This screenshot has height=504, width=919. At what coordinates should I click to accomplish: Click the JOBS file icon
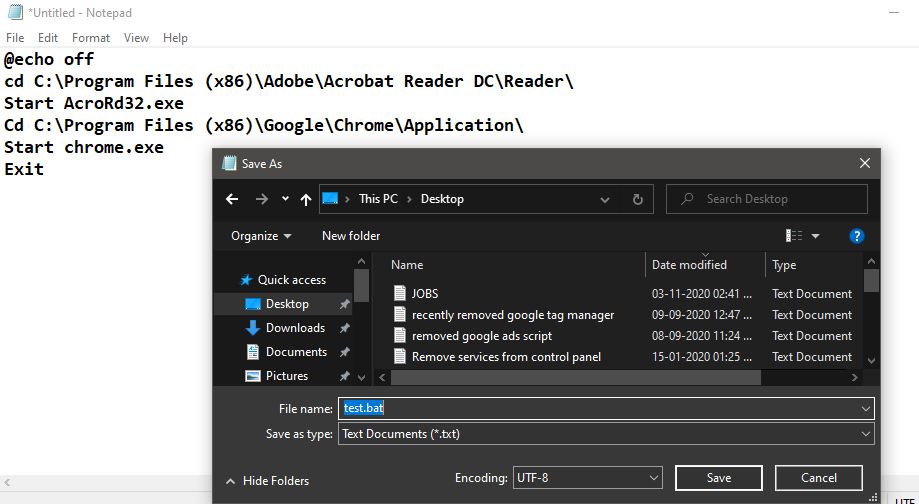coord(400,294)
